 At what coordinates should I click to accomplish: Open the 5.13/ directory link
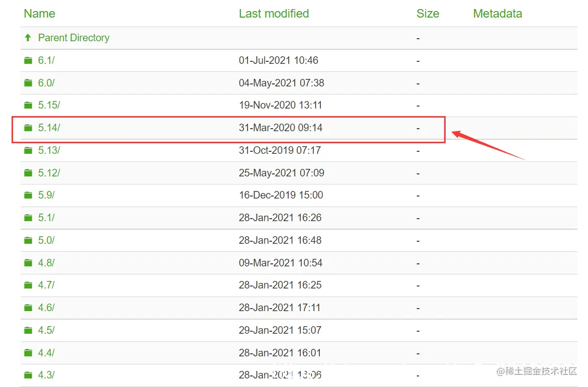point(49,150)
